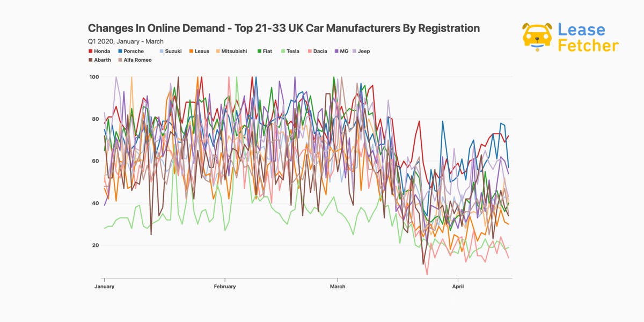
Task: Click the subtitle 'Q1 2020, January - March'
Action: pos(126,41)
